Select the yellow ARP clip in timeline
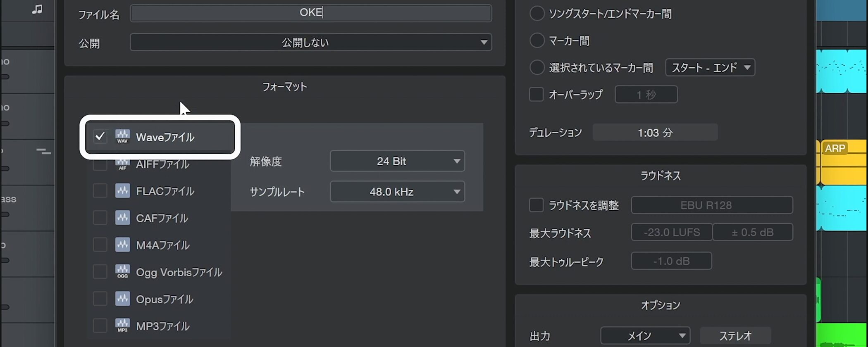Image resolution: width=868 pixels, height=347 pixels. [843, 165]
